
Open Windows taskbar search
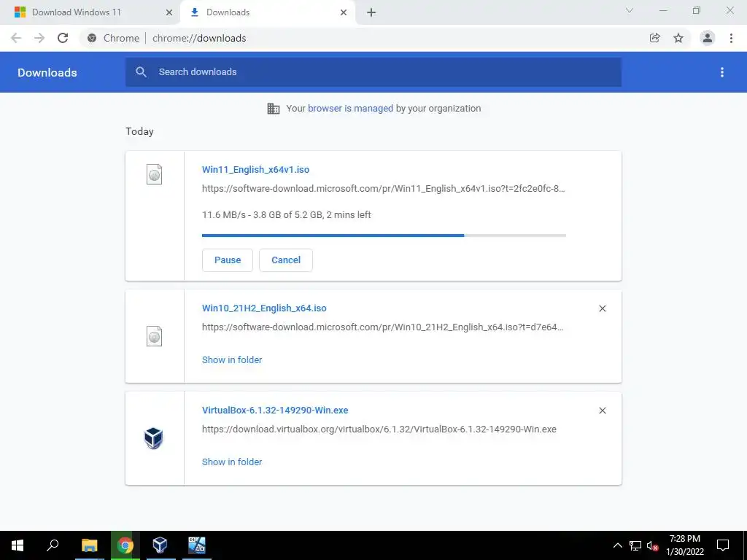coord(53,545)
